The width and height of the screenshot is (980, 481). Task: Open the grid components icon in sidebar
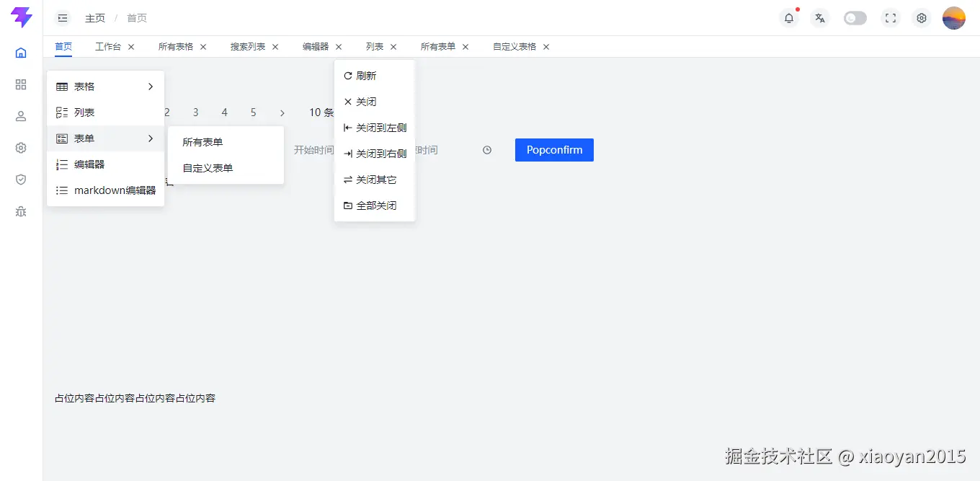pyautogui.click(x=21, y=84)
